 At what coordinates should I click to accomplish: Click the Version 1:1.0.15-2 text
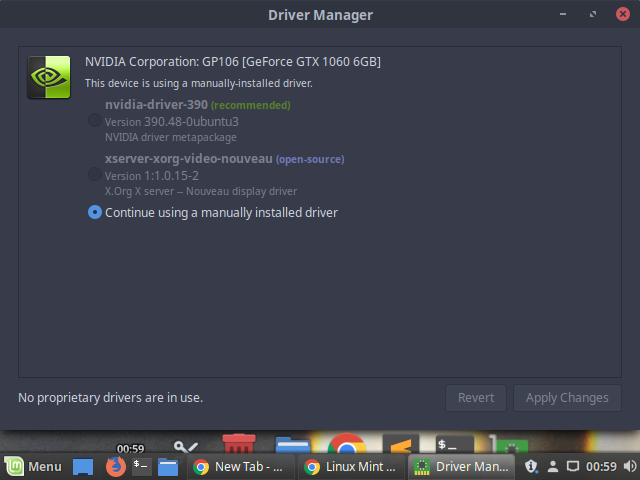tap(152, 176)
